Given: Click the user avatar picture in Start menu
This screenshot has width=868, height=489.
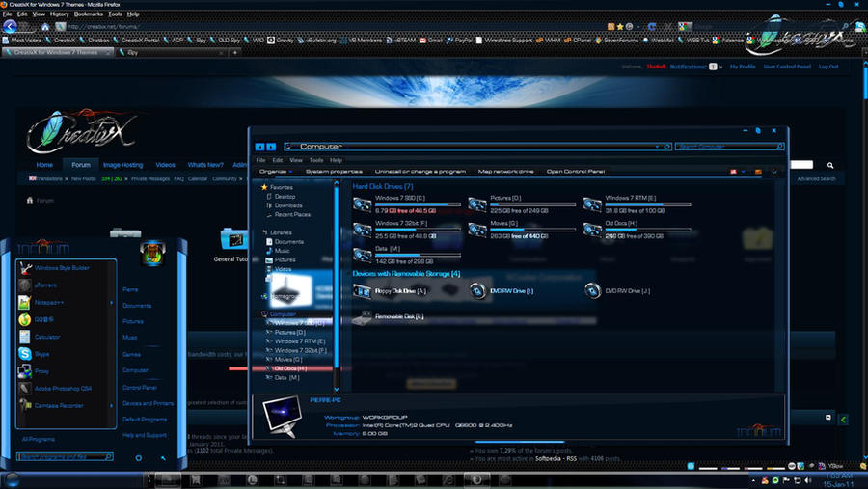Looking at the screenshot, I should [152, 253].
